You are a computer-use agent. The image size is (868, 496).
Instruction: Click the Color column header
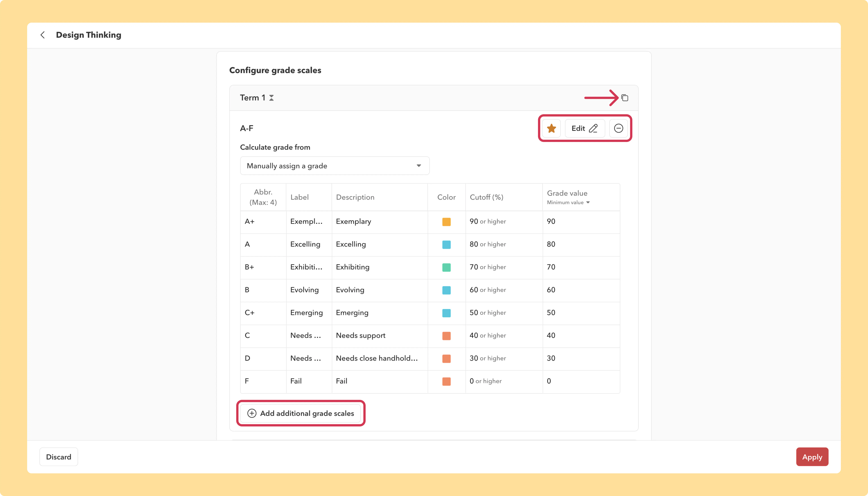(446, 197)
